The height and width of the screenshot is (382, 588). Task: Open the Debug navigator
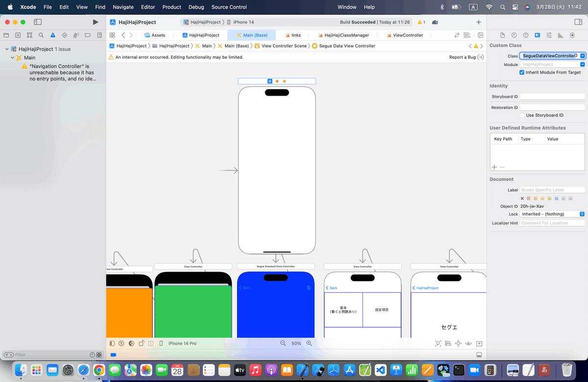coord(76,35)
